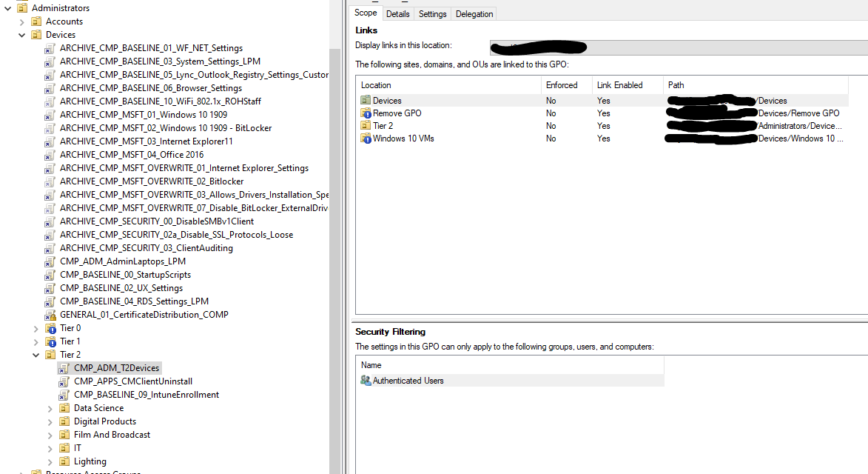The image size is (868, 474).
Task: Switch to the Scope tab
Action: point(366,13)
